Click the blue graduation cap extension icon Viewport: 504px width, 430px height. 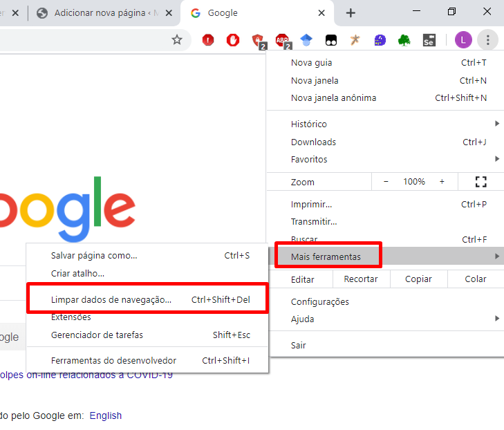click(306, 40)
